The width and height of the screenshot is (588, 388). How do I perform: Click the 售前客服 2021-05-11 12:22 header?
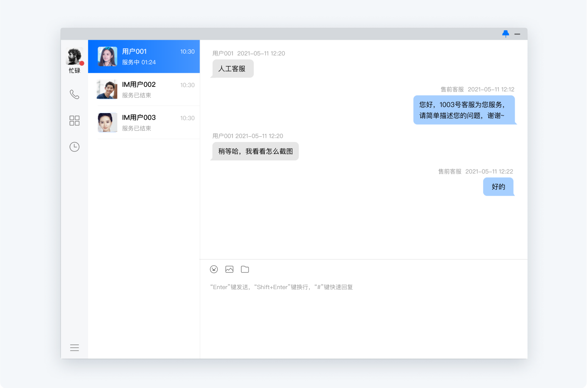click(475, 171)
